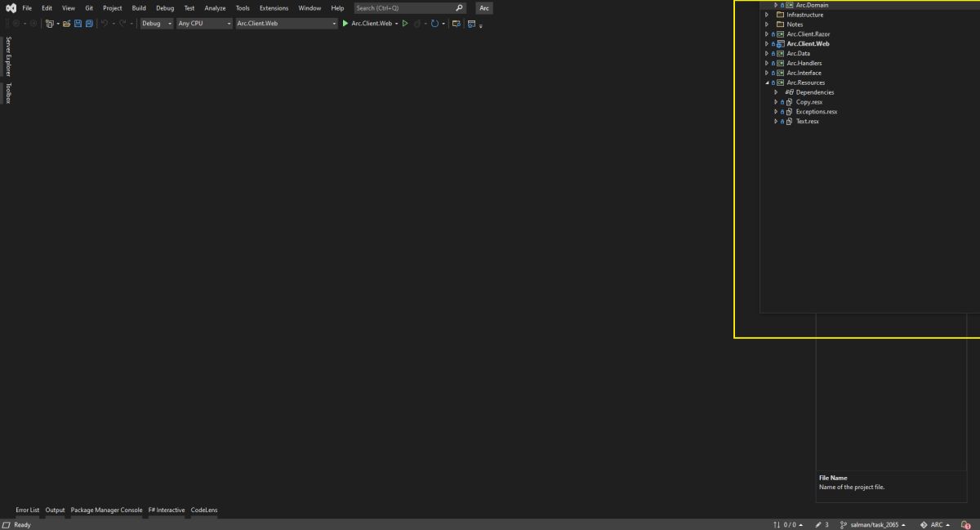Click the Arc.Data C# project icon
The image size is (980, 530).
click(780, 54)
